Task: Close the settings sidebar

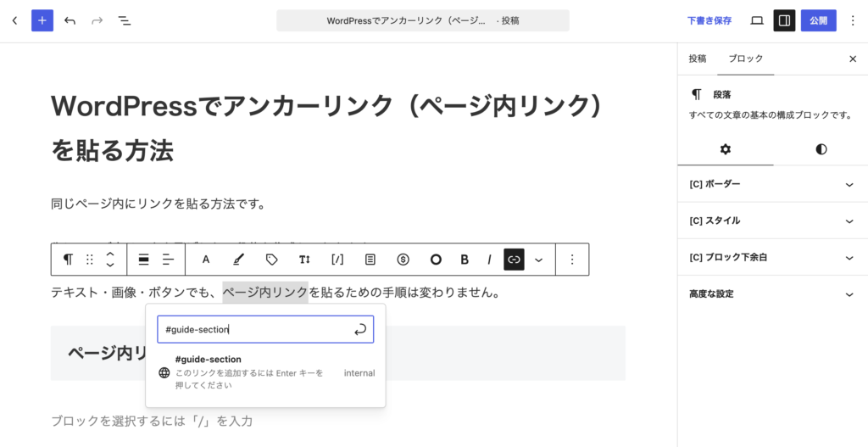Action: [x=853, y=59]
